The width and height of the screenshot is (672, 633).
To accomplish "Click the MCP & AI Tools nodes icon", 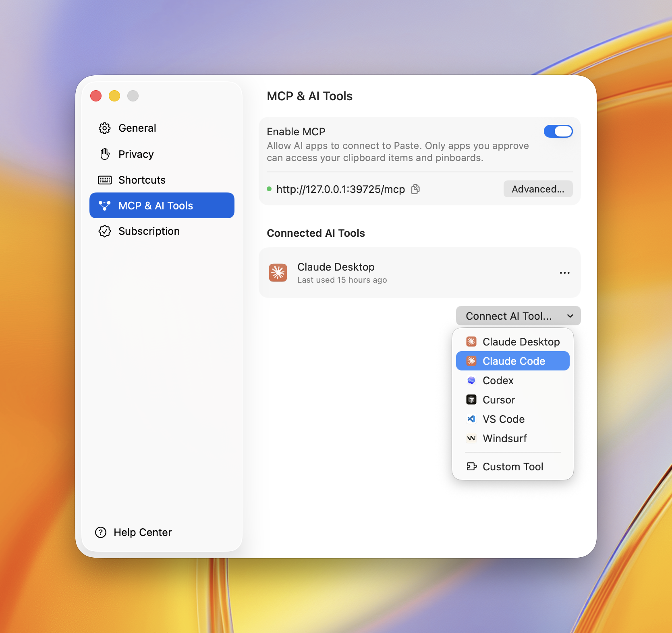I will (x=105, y=205).
